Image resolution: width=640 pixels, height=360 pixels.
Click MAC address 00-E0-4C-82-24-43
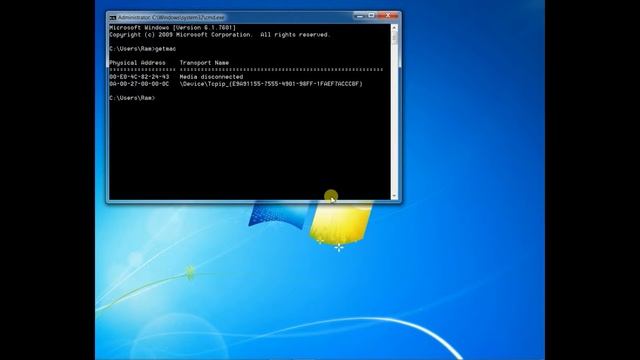coord(139,77)
